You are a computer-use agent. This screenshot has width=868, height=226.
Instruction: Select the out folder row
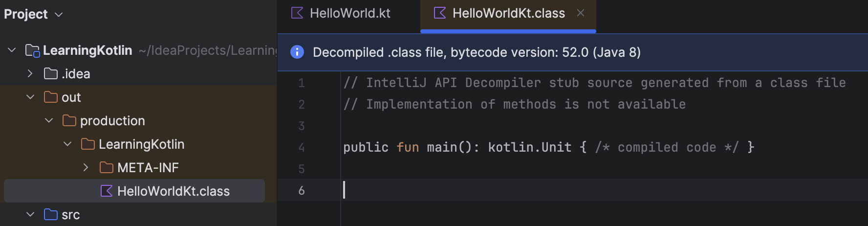pyautogui.click(x=138, y=97)
